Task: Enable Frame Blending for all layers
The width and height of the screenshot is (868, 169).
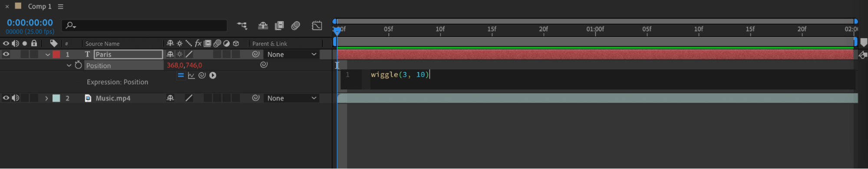Action: pos(279,26)
